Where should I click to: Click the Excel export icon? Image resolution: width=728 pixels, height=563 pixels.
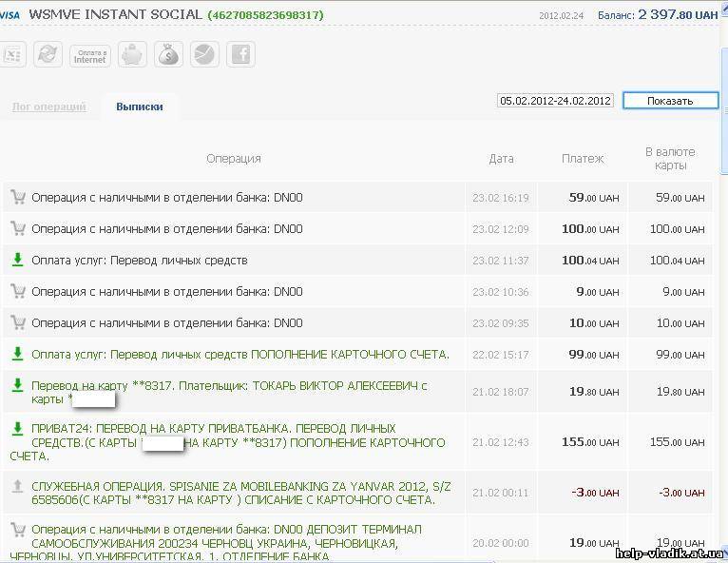pos(12,55)
